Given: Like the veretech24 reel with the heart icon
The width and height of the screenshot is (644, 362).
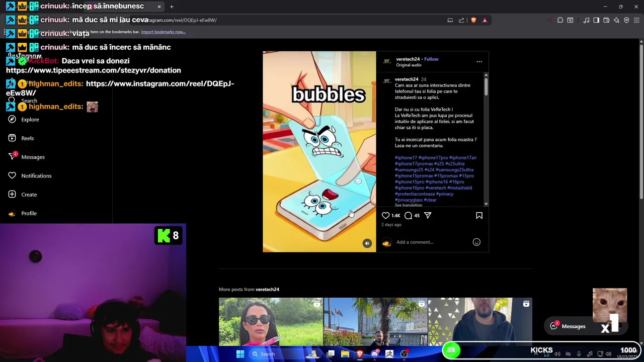Looking at the screenshot, I should click(385, 216).
